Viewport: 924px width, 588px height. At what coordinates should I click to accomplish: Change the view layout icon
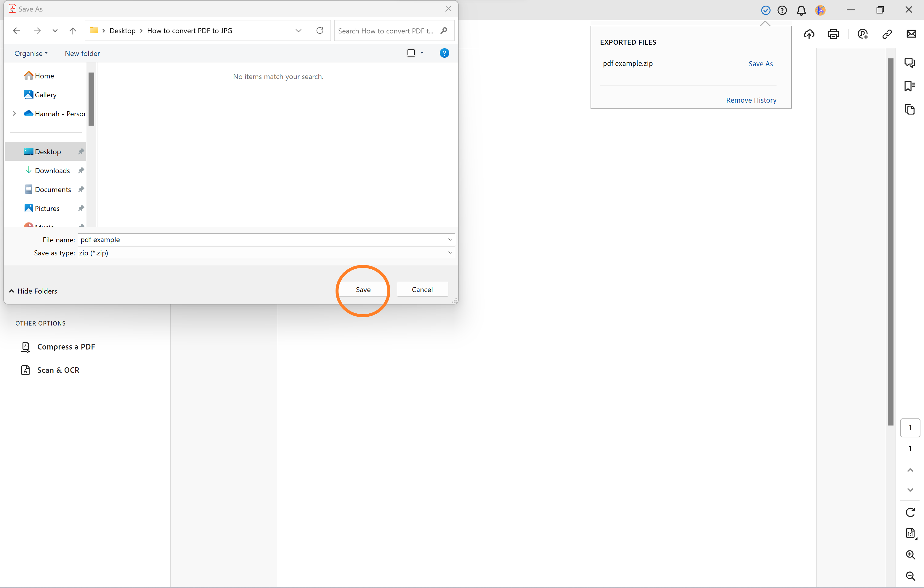click(x=411, y=53)
